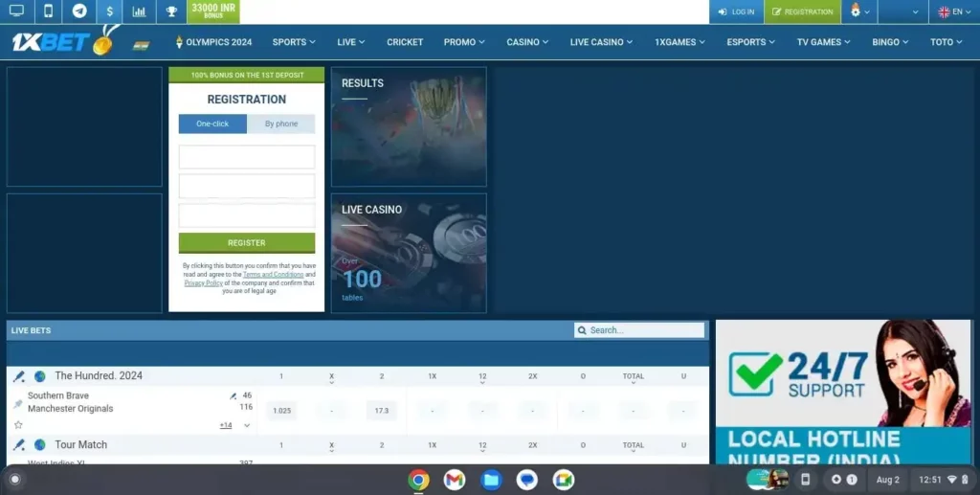This screenshot has width=980, height=495.
Task: Open the mobile apps phone icon
Action: tap(48, 11)
